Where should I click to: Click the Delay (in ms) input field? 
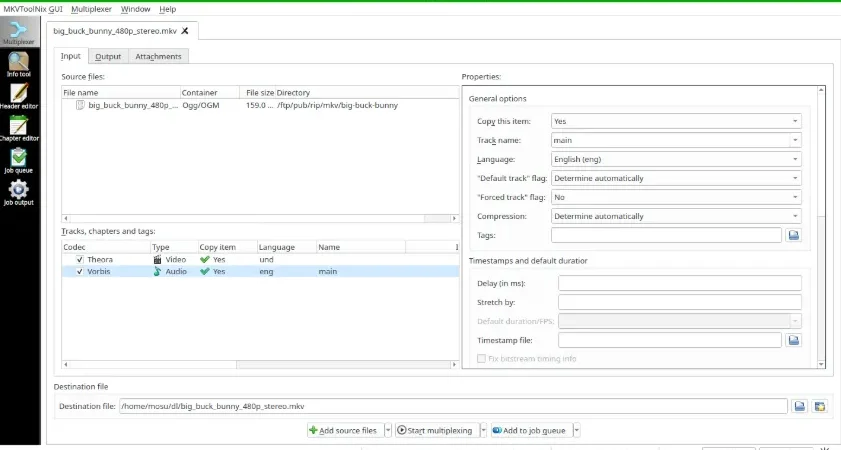[680, 283]
